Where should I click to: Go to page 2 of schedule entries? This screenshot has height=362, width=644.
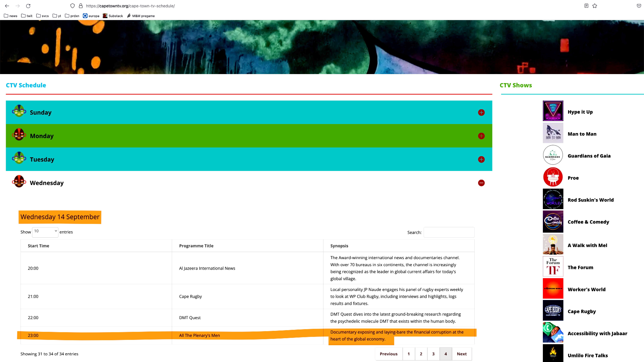pyautogui.click(x=421, y=354)
